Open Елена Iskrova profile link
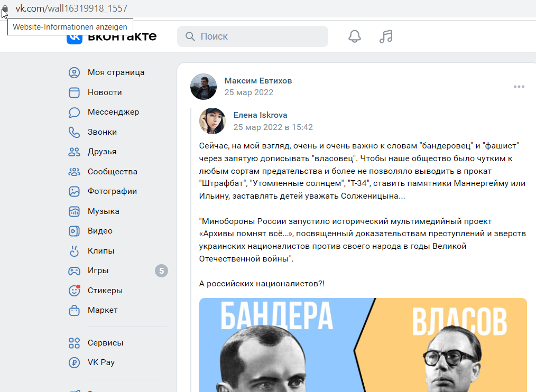The height and width of the screenshot is (392, 536). click(x=260, y=115)
